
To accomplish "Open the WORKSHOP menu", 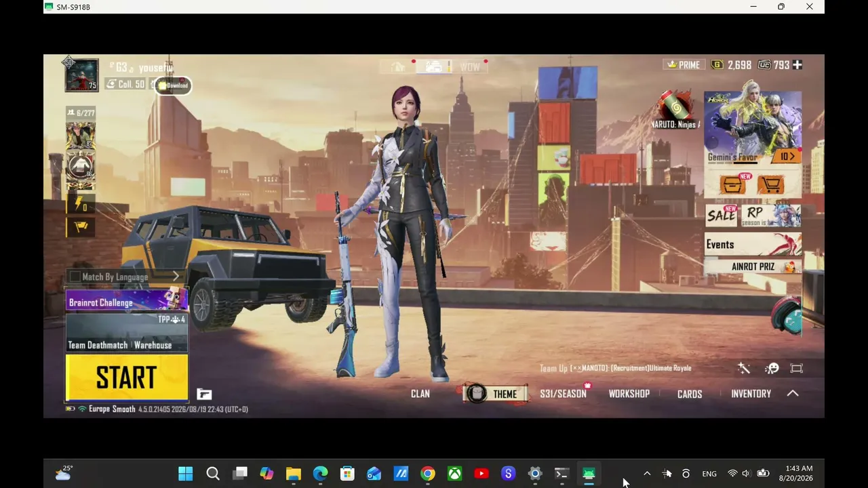I will [629, 394].
